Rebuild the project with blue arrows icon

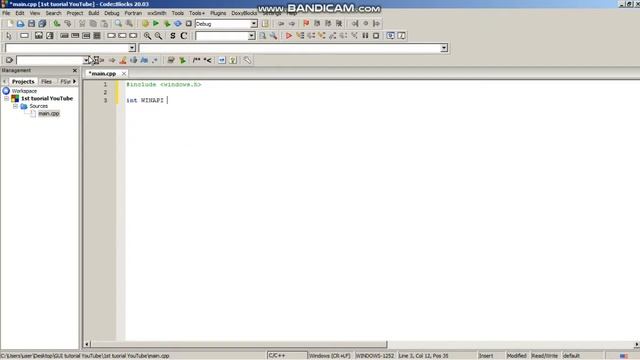click(x=178, y=24)
